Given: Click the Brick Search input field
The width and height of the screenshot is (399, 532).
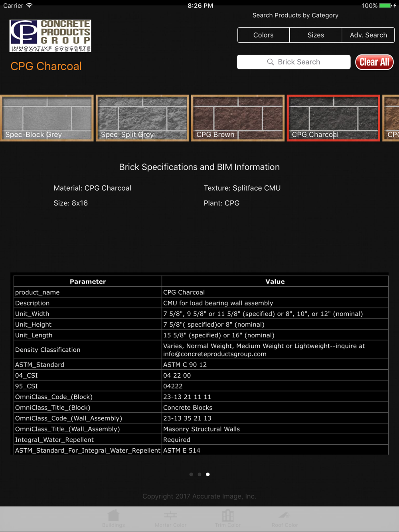Looking at the screenshot, I should coord(294,62).
